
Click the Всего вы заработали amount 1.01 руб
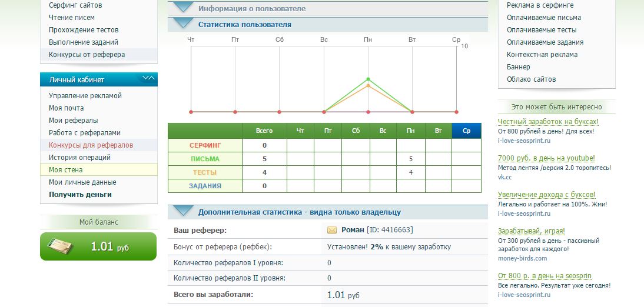(x=343, y=295)
